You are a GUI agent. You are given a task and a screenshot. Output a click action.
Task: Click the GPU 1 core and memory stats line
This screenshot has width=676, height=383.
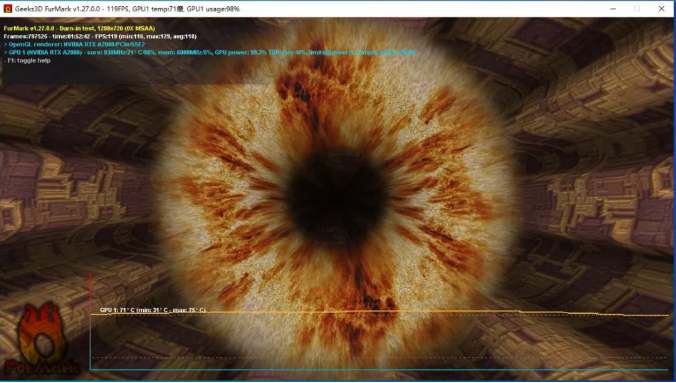point(209,52)
